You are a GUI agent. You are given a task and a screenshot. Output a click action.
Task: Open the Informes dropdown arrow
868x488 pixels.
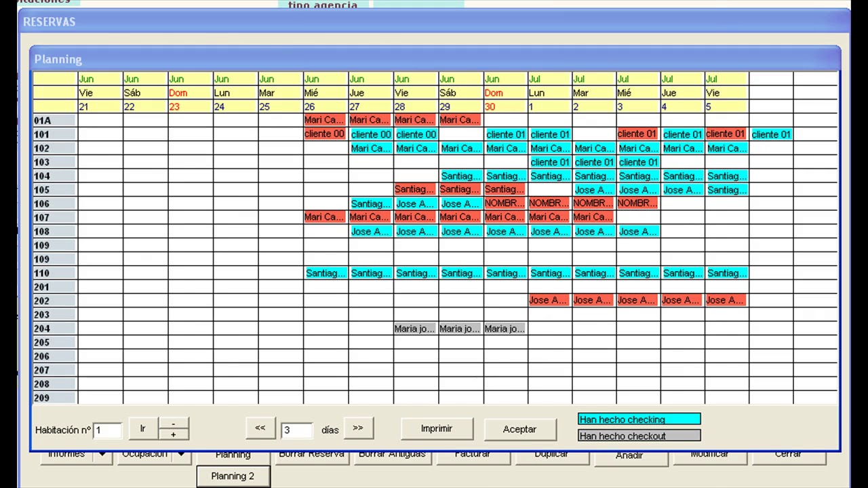pos(102,455)
